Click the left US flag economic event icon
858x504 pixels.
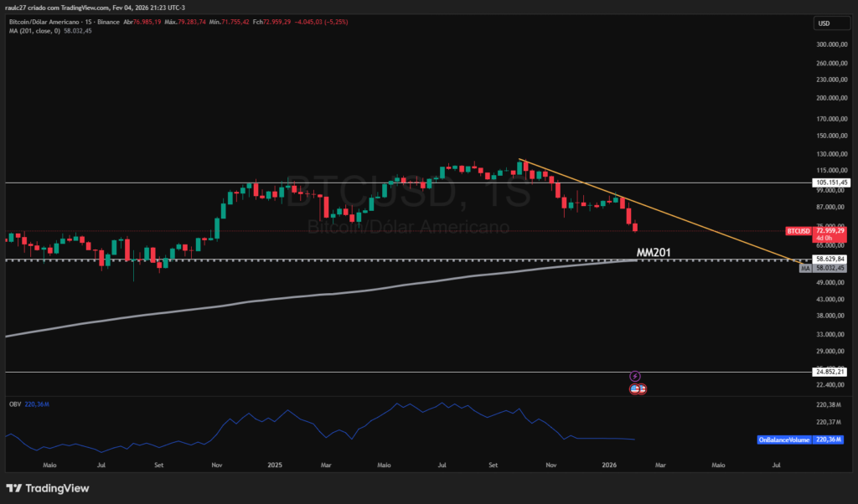point(634,388)
